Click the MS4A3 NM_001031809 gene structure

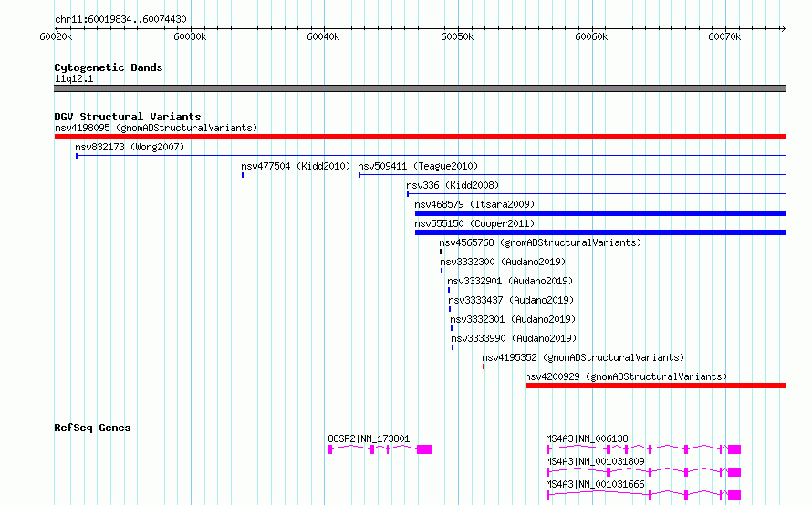(x=644, y=472)
